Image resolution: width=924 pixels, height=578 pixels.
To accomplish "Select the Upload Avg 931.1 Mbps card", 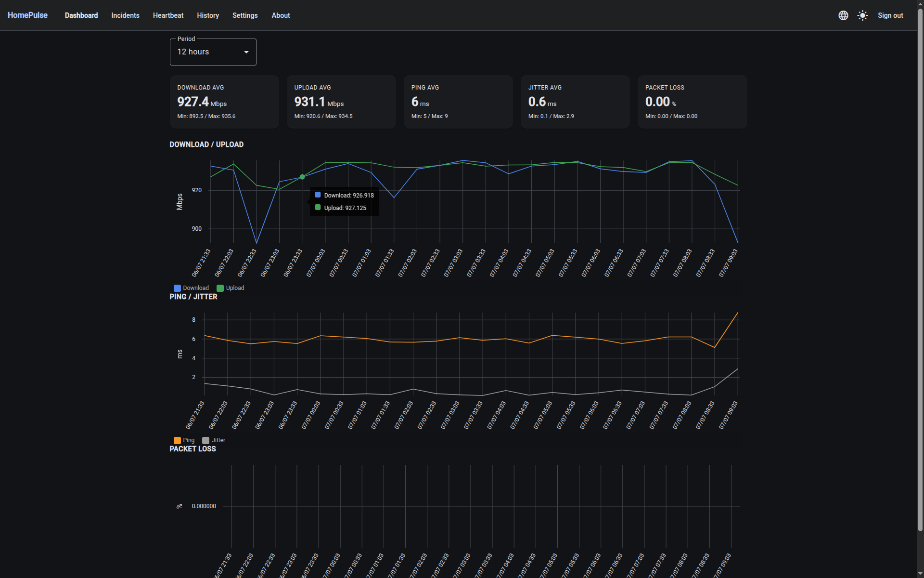I will 341,102.
